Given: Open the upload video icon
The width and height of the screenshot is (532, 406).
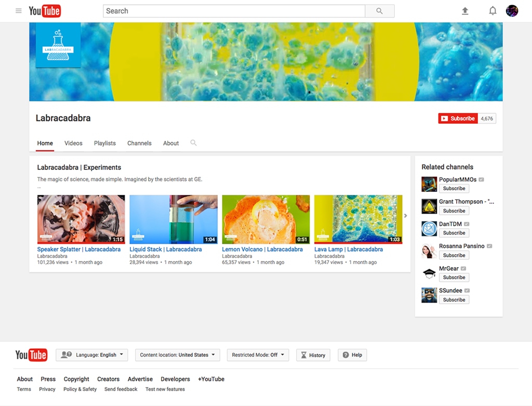Looking at the screenshot, I should tap(465, 11).
